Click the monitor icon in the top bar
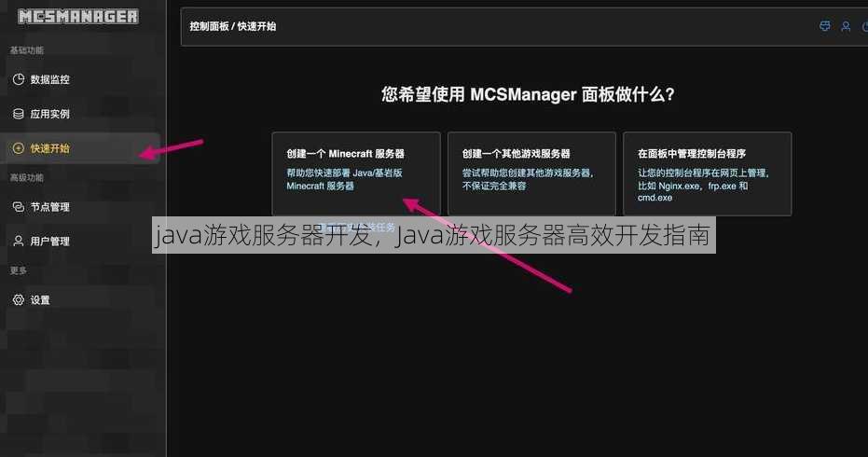Image resolution: width=868 pixels, height=457 pixels. [x=825, y=26]
